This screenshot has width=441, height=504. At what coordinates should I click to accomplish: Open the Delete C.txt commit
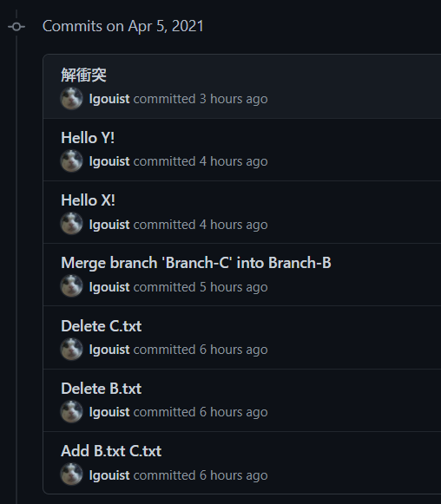pyautogui.click(x=101, y=326)
